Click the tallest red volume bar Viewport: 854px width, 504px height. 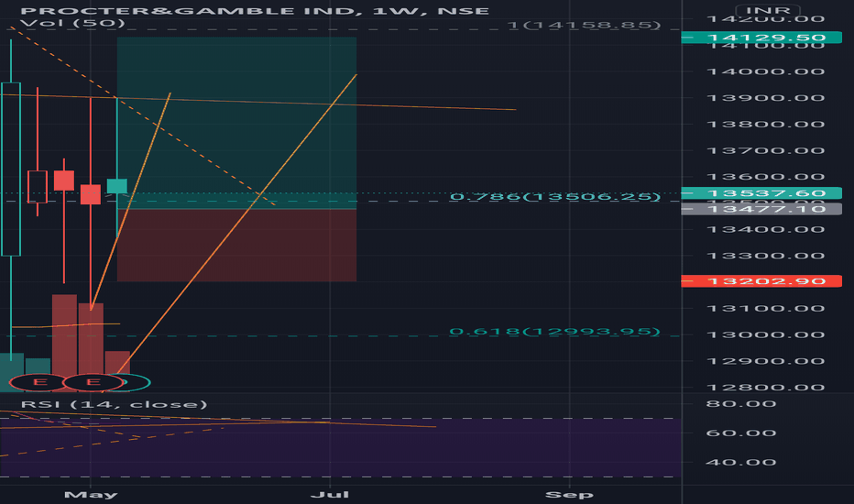[x=64, y=343]
